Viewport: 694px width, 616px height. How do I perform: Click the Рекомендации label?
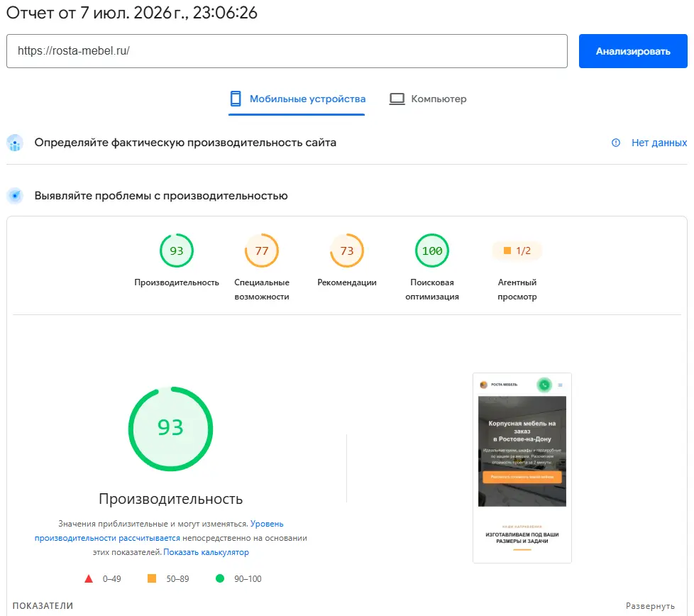[x=347, y=282]
